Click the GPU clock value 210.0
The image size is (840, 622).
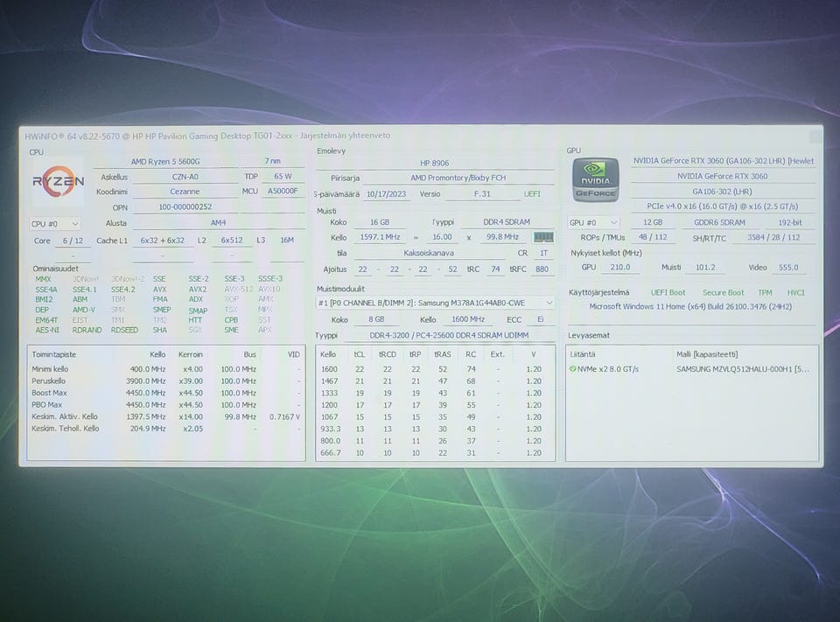pyautogui.click(x=619, y=267)
